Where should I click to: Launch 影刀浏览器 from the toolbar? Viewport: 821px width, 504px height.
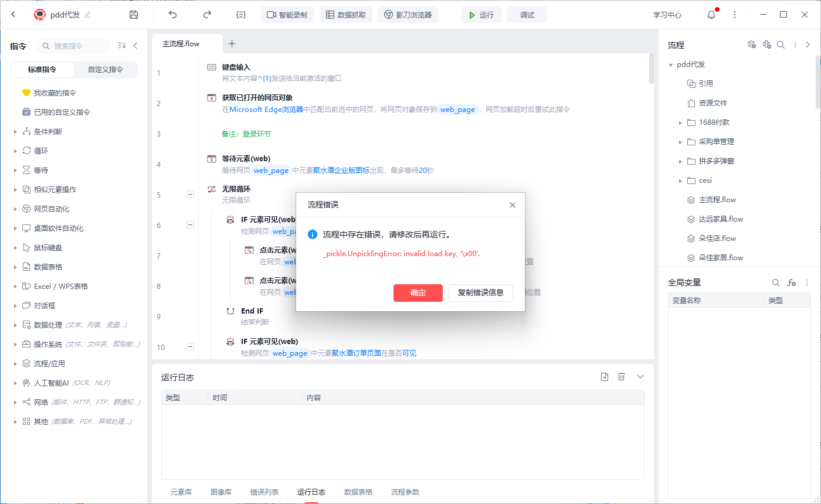coord(408,15)
